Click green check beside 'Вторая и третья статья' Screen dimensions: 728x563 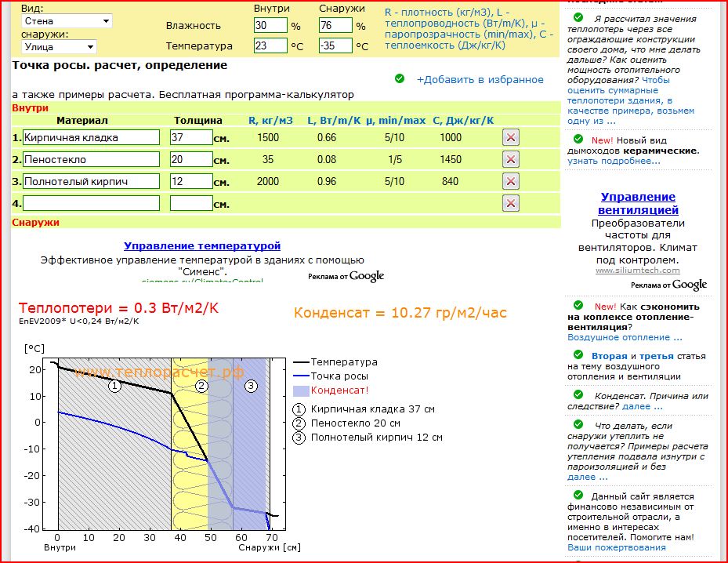click(x=578, y=355)
